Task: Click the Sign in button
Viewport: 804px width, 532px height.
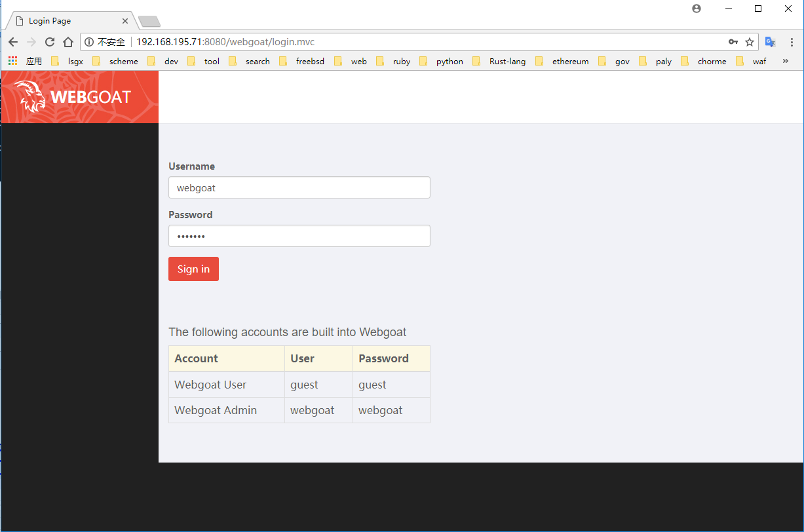Action: coord(193,269)
